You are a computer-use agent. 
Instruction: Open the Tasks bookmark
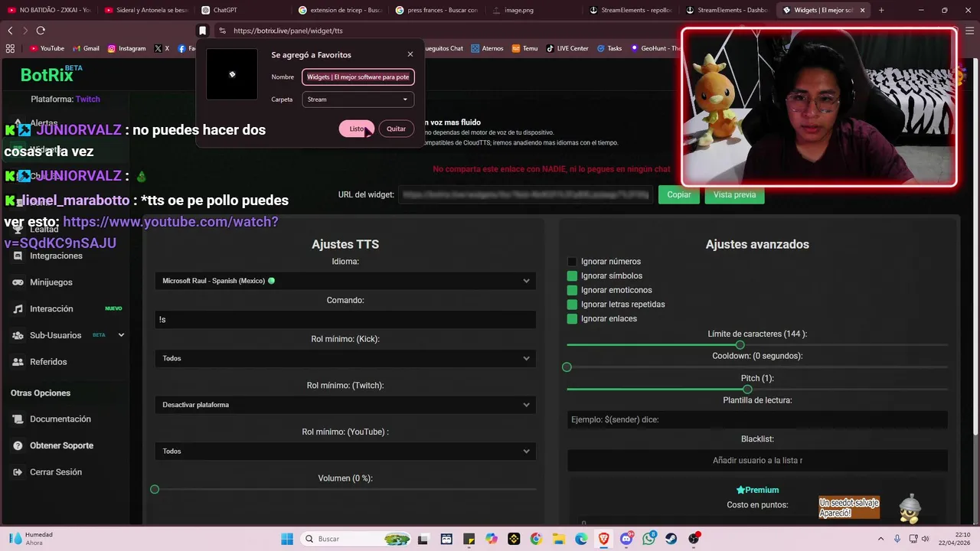(x=609, y=48)
